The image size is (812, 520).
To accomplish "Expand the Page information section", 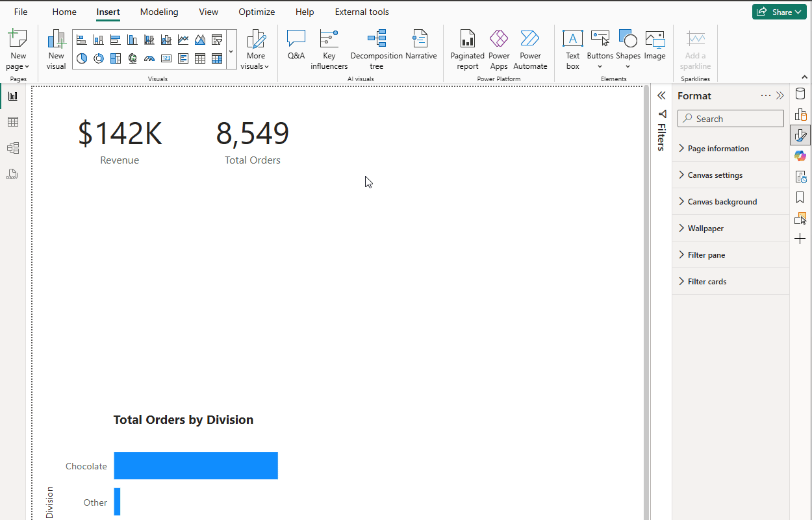I will (x=731, y=149).
